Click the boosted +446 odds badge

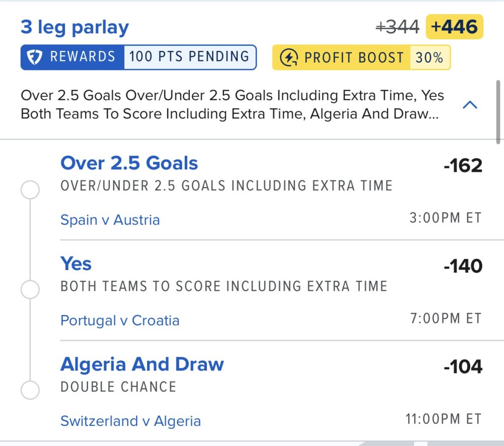point(455,27)
